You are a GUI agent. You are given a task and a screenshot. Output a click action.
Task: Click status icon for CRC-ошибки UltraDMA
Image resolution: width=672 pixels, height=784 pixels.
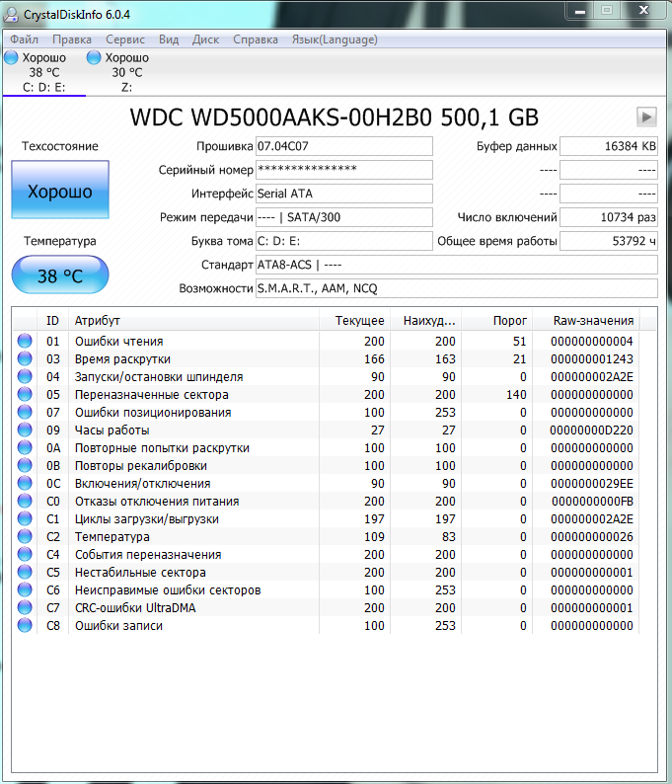25,607
